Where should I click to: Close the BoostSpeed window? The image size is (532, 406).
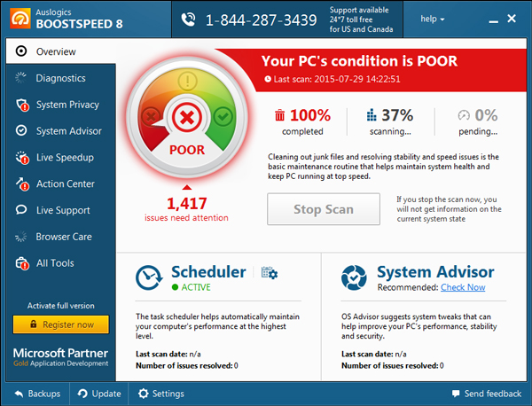point(512,19)
